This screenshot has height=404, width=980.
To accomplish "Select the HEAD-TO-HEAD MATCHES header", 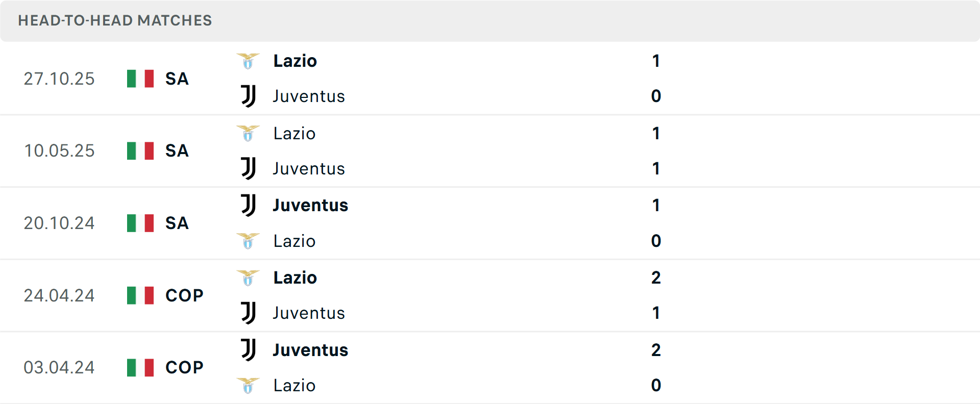I will (115, 21).
